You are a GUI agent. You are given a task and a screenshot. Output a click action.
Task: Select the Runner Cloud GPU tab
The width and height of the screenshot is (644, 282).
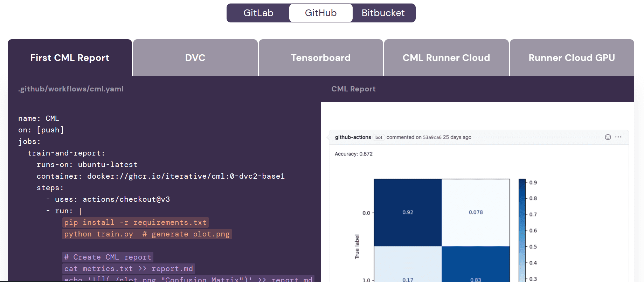click(x=572, y=58)
